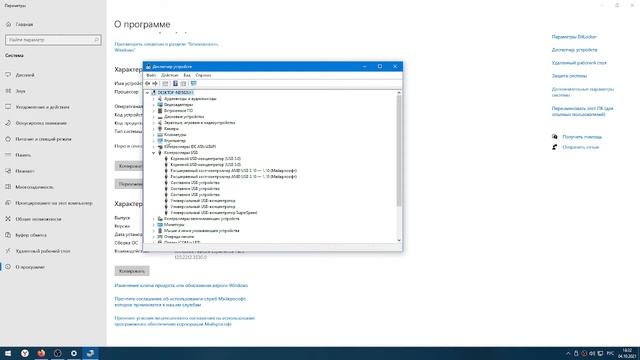The height and width of the screenshot is (360, 640).
Task: Select the Display adapters (Видеоадаптеры) category icon
Action: click(160, 104)
